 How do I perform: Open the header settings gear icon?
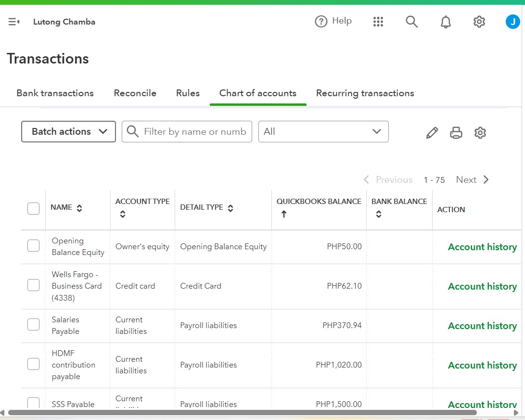click(x=479, y=22)
